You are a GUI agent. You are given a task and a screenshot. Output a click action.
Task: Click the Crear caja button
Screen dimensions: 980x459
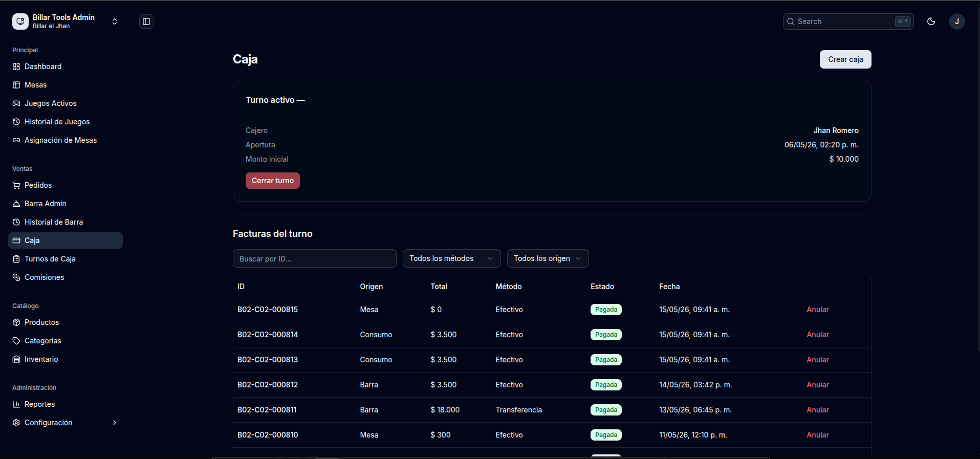(x=845, y=59)
